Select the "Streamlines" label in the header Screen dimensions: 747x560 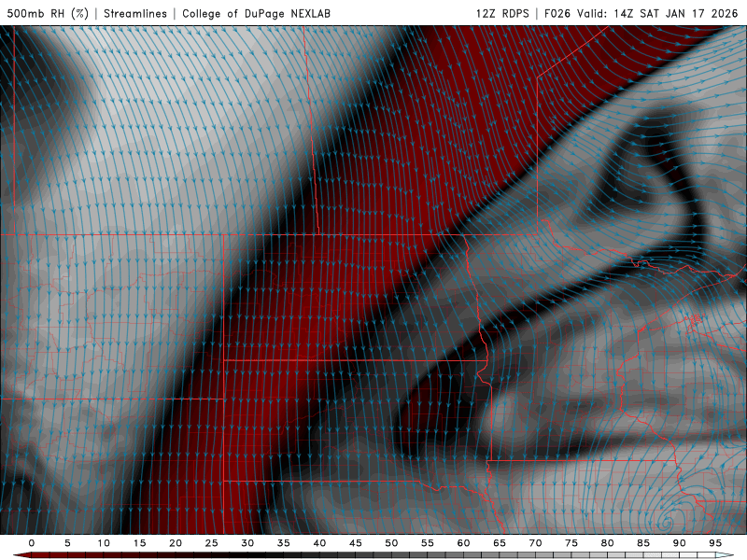click(135, 13)
